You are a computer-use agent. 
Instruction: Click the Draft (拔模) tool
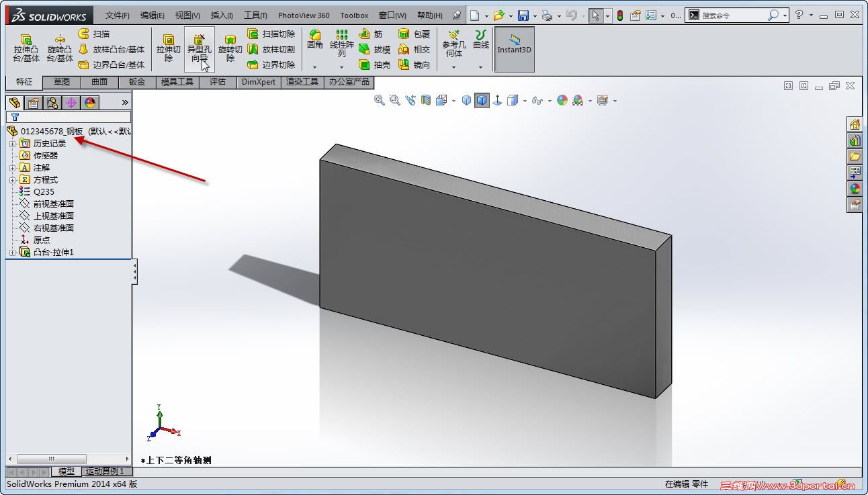click(x=374, y=49)
